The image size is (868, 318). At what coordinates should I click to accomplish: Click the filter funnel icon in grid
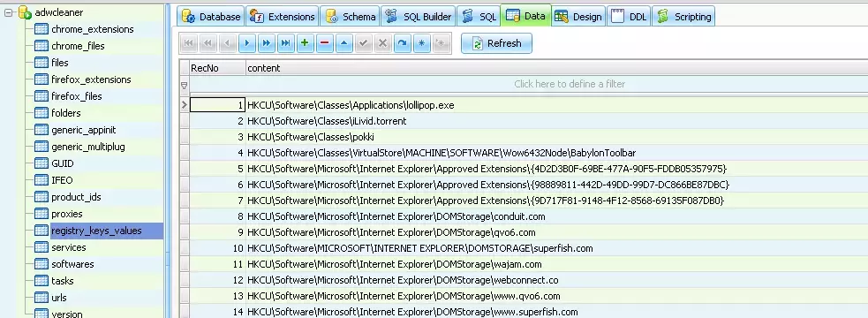tap(185, 86)
